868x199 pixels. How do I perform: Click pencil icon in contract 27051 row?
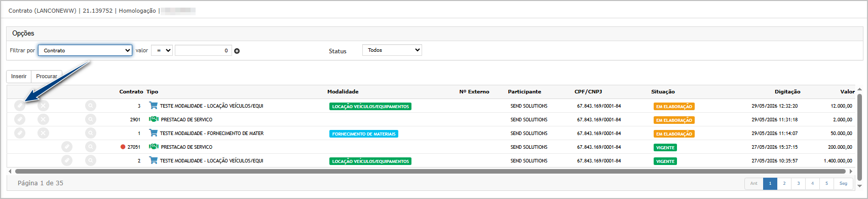tap(67, 147)
